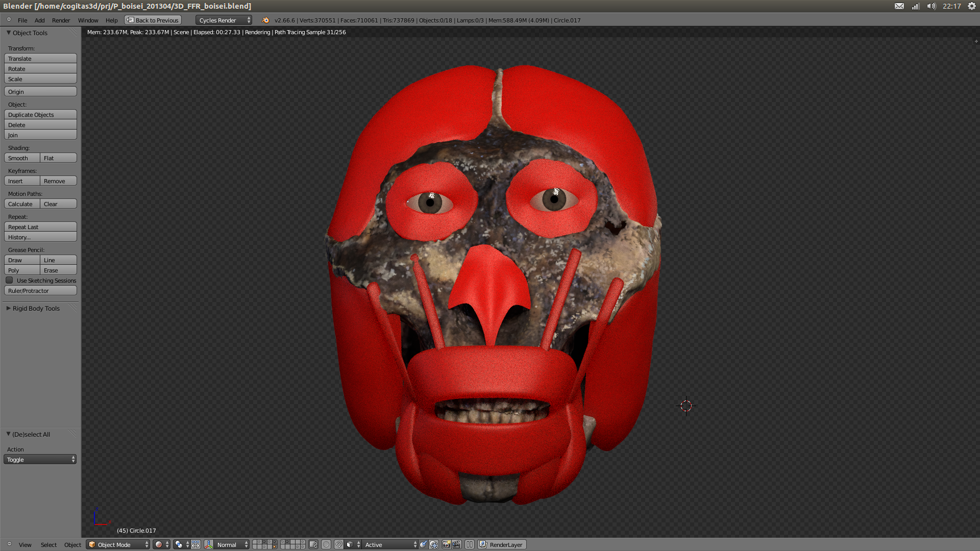
Task: Toggle lock object modes layer icon
Action: 313,544
